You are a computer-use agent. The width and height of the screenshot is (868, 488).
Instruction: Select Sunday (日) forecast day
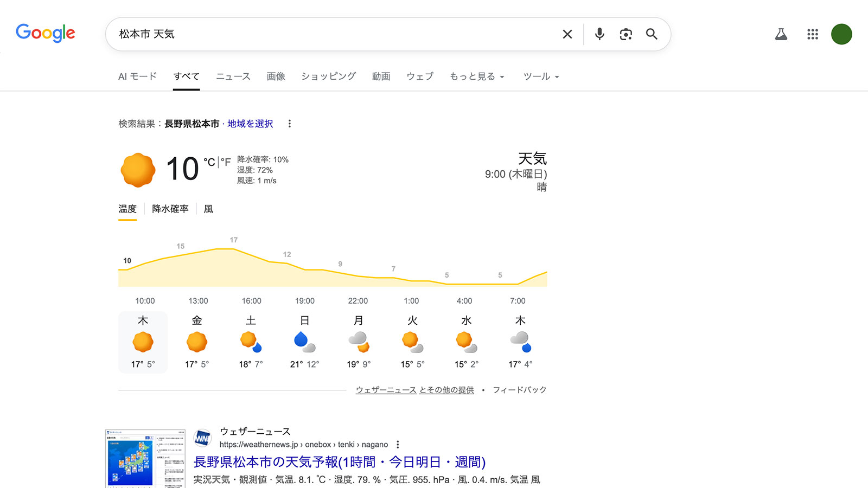pos(305,342)
